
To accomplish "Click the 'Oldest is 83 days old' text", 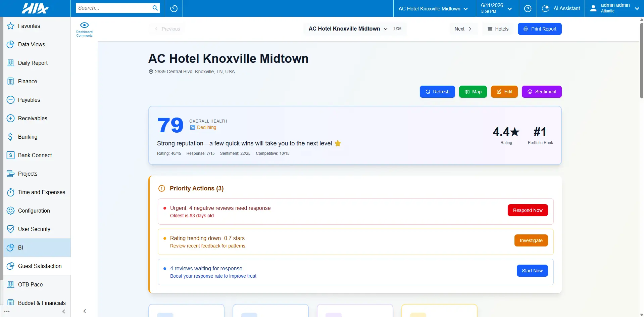I will (192, 216).
